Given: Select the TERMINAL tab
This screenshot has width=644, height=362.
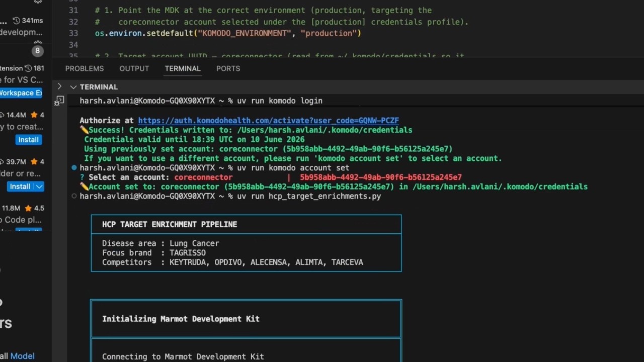Looking at the screenshot, I should pyautogui.click(x=183, y=68).
